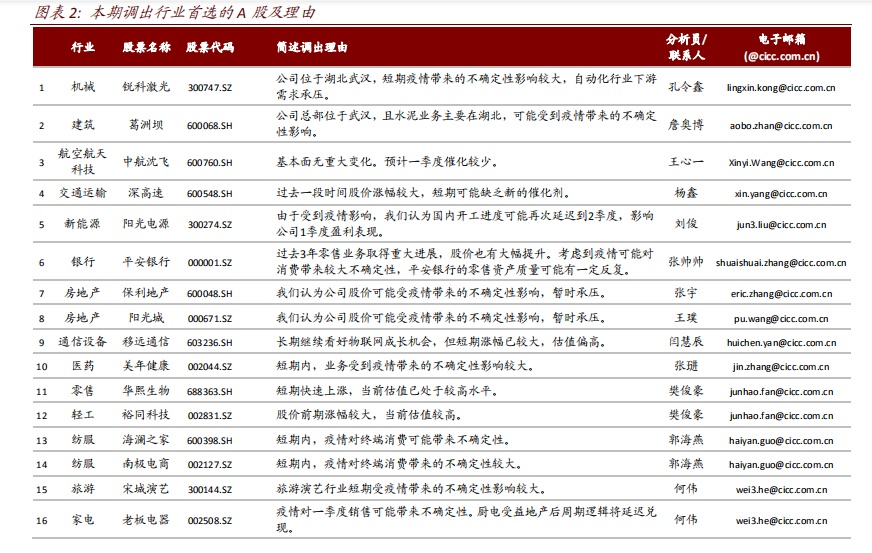Click wei3.he email in 老板电器 row
Screen dimensions: 872x553
click(781, 521)
